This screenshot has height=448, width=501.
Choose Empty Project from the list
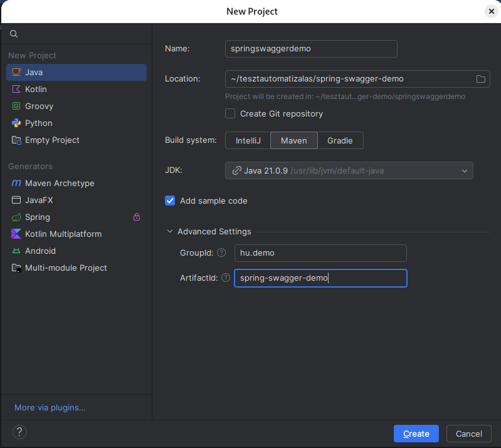pos(52,140)
